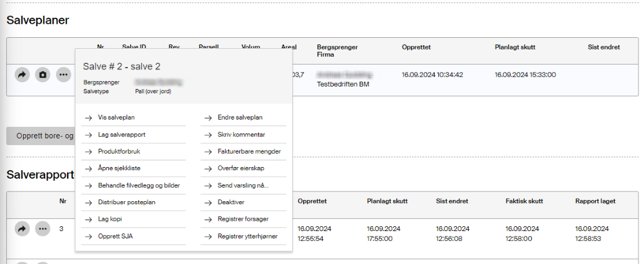Click the share arrow icon in Salverapport row 3
The image size is (644, 264).
(22, 229)
